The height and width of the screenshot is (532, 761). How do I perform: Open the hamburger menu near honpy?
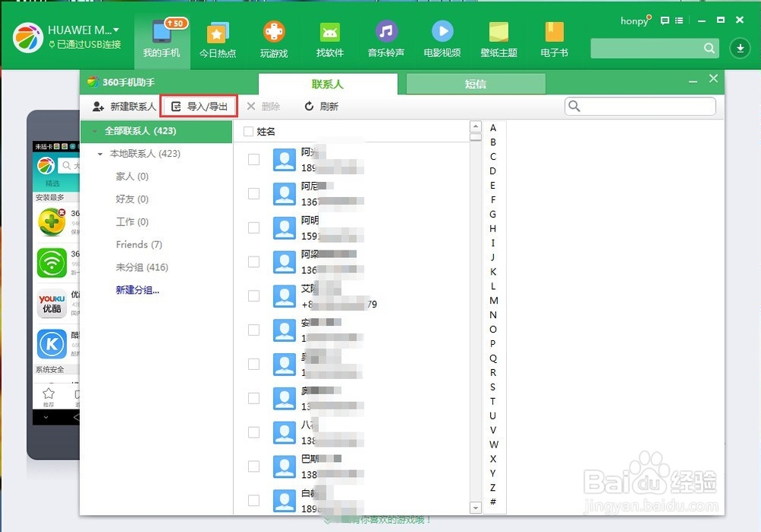tap(680, 21)
